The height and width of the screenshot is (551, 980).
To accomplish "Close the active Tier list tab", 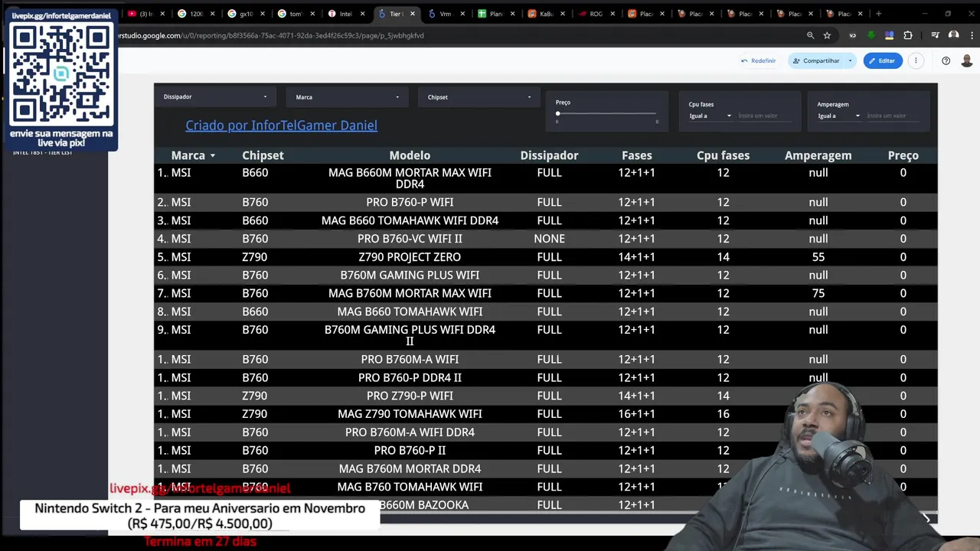I will pos(413,14).
